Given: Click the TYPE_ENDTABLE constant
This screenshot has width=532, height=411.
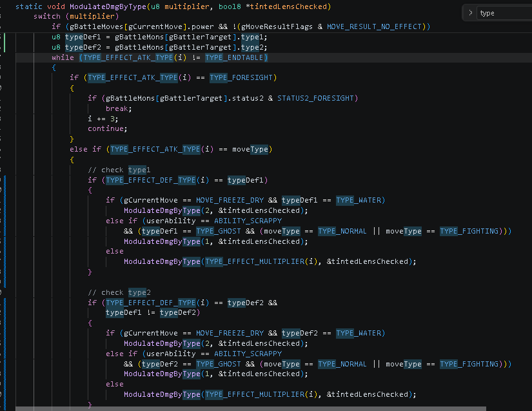Looking at the screenshot, I should [x=234, y=57].
